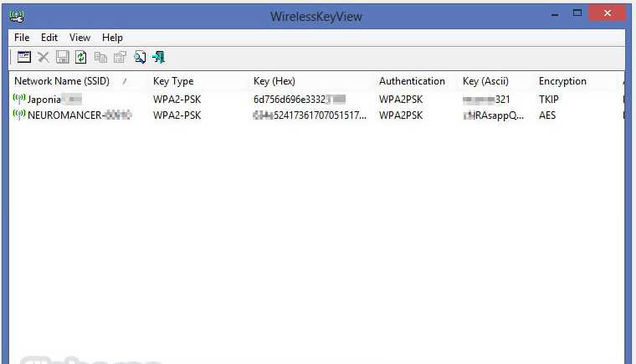This screenshot has height=364, width=636.
Task: Click the wireless icon beside Japonia
Action: click(x=19, y=98)
